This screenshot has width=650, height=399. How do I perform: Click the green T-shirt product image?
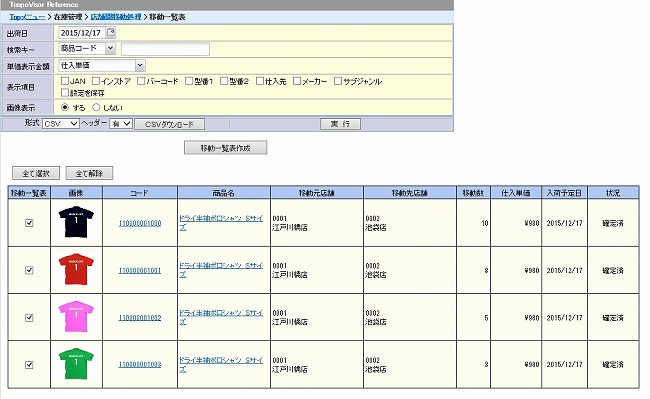(76, 364)
